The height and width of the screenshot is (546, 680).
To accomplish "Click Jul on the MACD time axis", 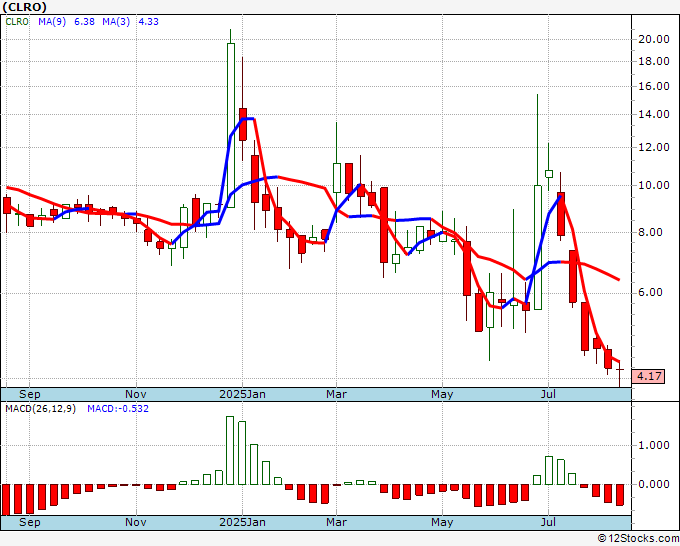I will [549, 522].
